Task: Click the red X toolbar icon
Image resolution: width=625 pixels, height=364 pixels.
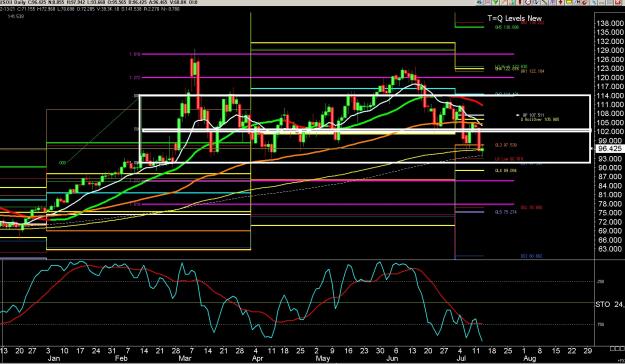Action: (617, 2)
